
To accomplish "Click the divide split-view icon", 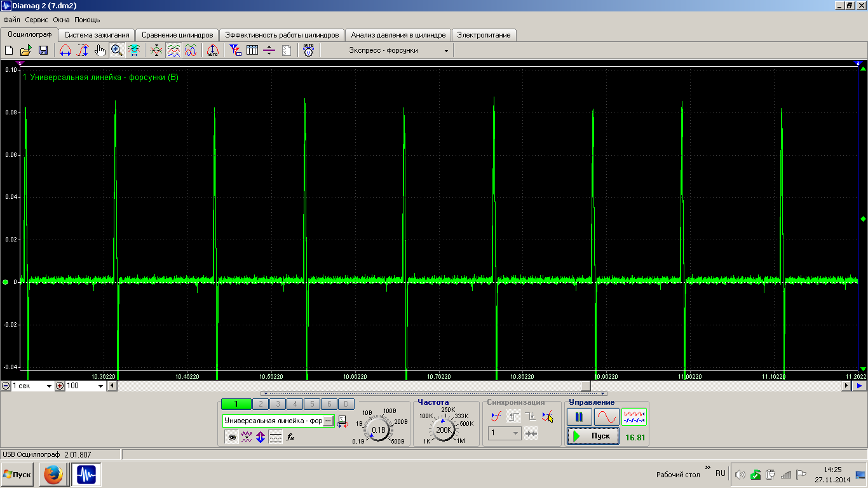I will [269, 50].
